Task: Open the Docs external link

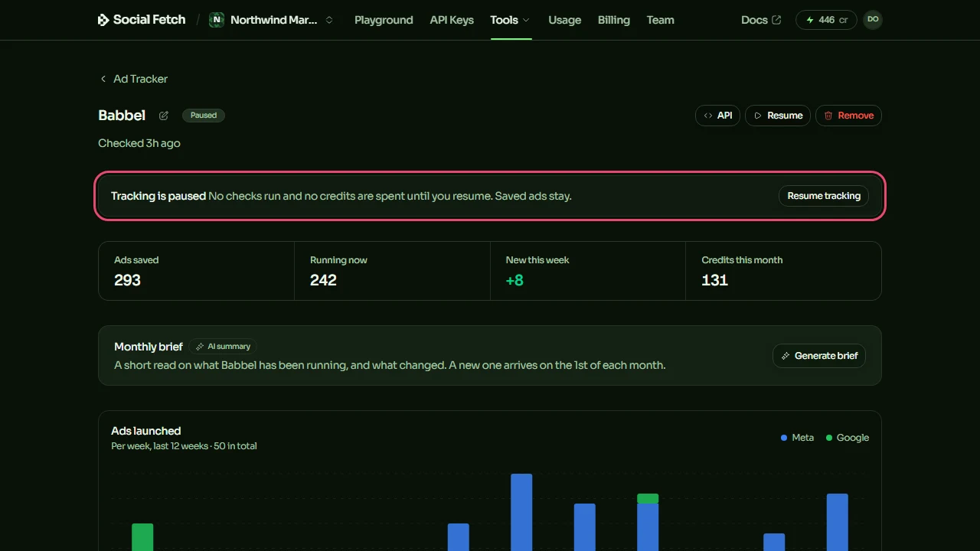Action: click(x=761, y=20)
